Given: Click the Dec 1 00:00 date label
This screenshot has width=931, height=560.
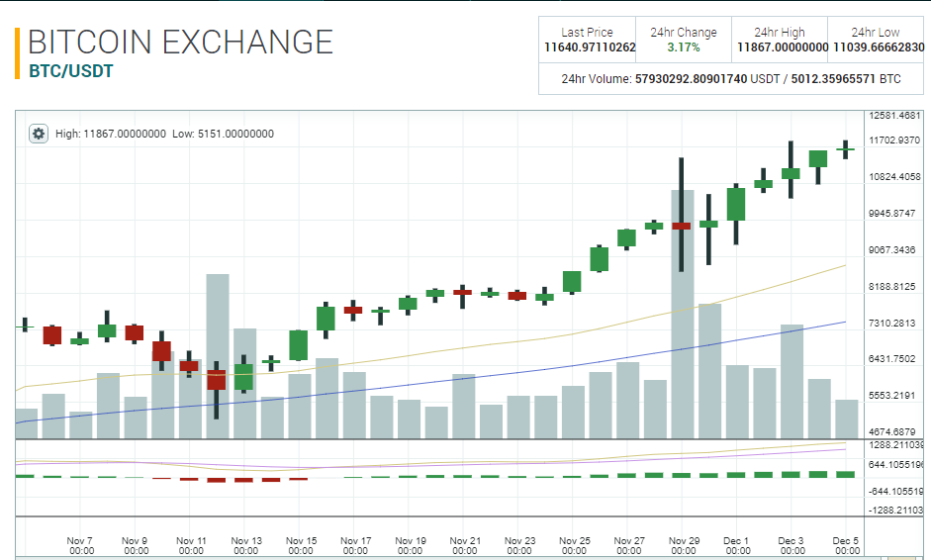Looking at the screenshot, I should [738, 546].
